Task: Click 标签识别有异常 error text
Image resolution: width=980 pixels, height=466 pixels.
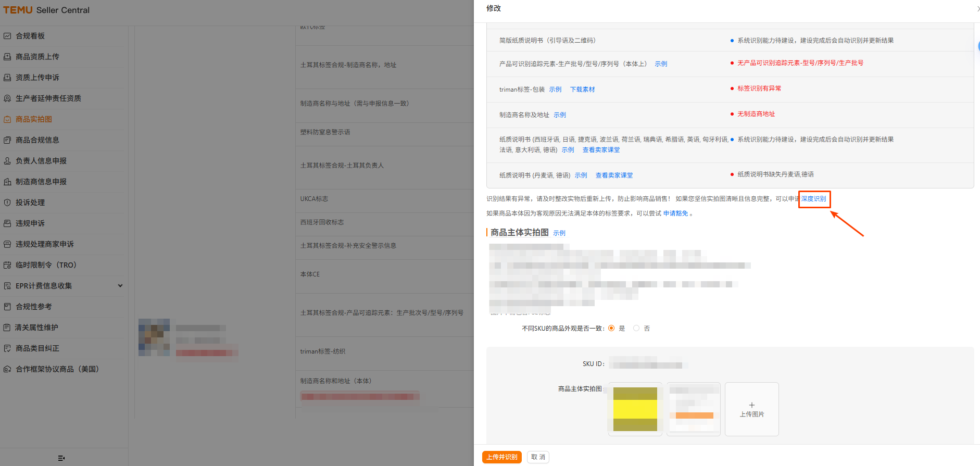Action: click(759, 89)
